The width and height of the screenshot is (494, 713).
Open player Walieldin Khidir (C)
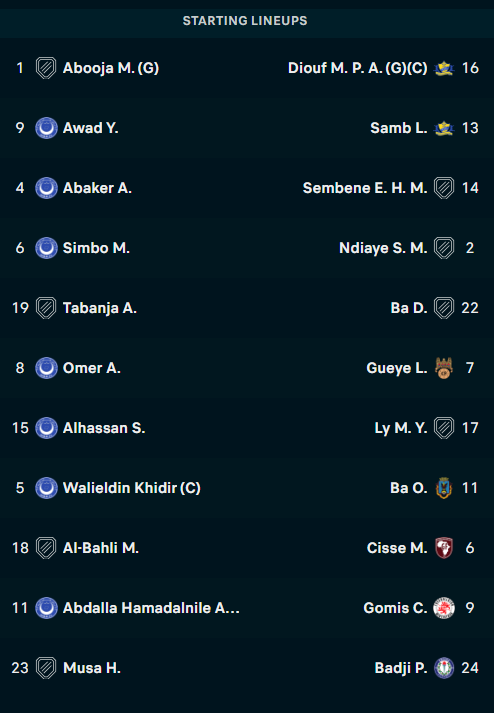[x=132, y=488]
